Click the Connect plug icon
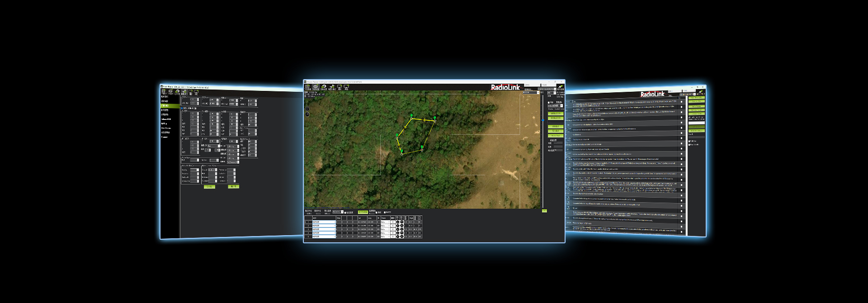 coord(561,87)
